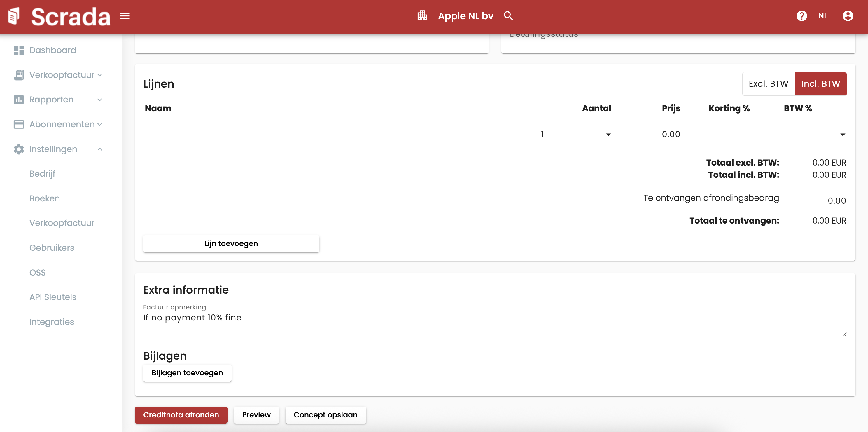Open the hamburger menu icon
Viewport: 868px width, 432px height.
125,16
